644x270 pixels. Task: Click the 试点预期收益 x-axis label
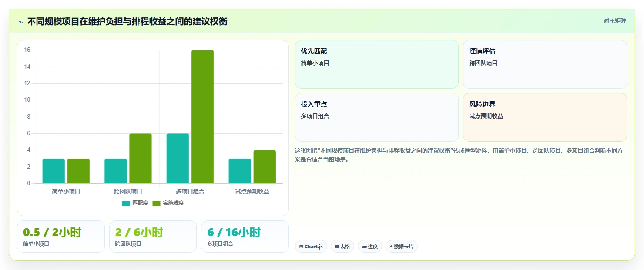click(x=252, y=191)
